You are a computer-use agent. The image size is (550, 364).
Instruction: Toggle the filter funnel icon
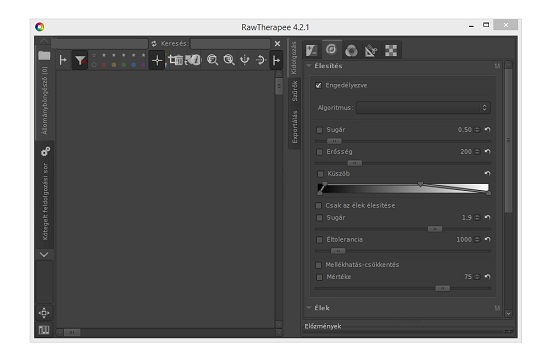click(80, 60)
